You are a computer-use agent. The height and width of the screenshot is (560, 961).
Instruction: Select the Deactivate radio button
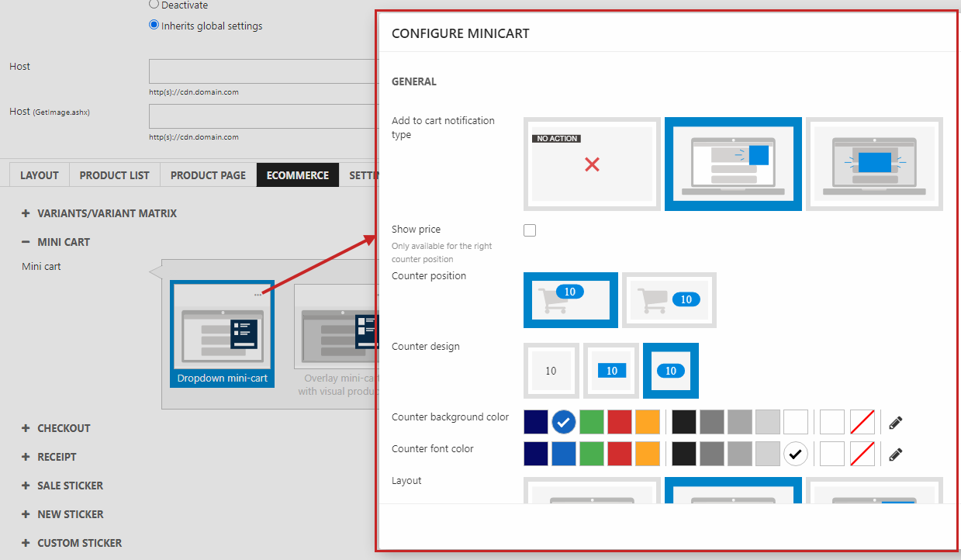(154, 5)
